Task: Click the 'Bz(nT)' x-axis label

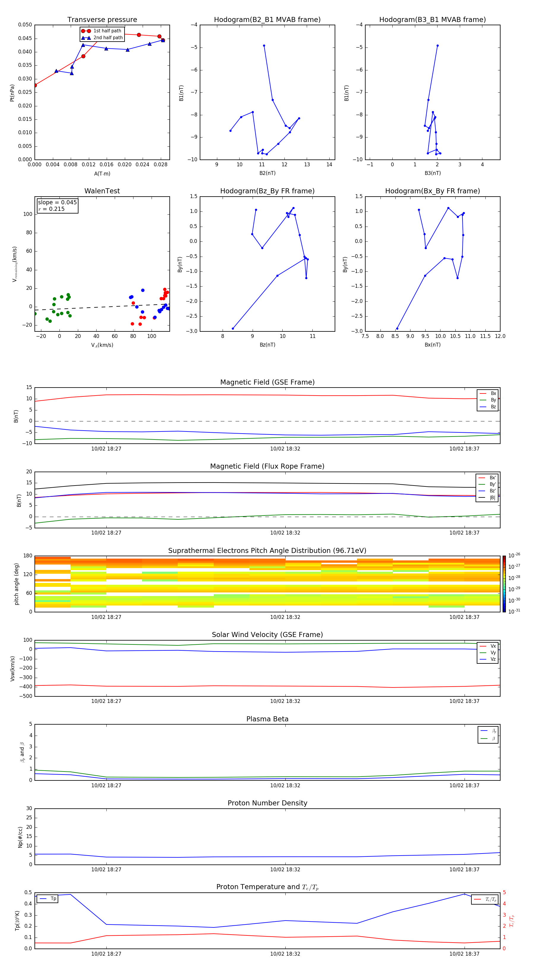Action: (267, 345)
